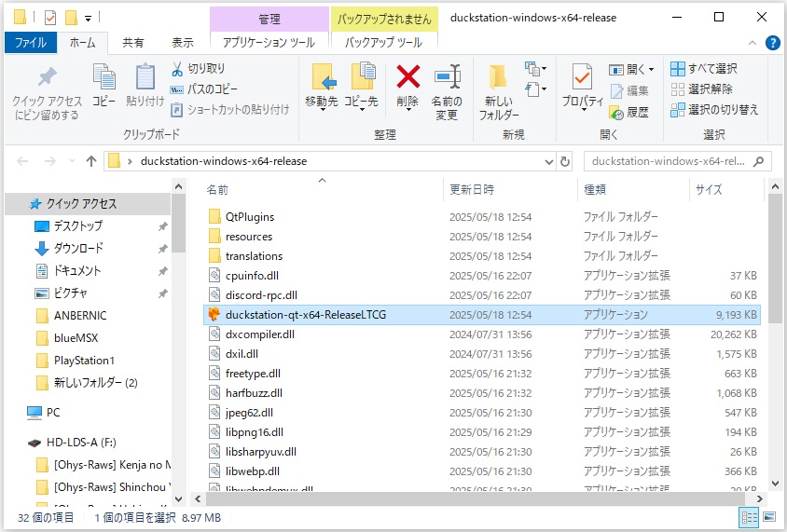Sort by サイズ column header
Viewport: 787px width, 532px height.
pos(709,189)
